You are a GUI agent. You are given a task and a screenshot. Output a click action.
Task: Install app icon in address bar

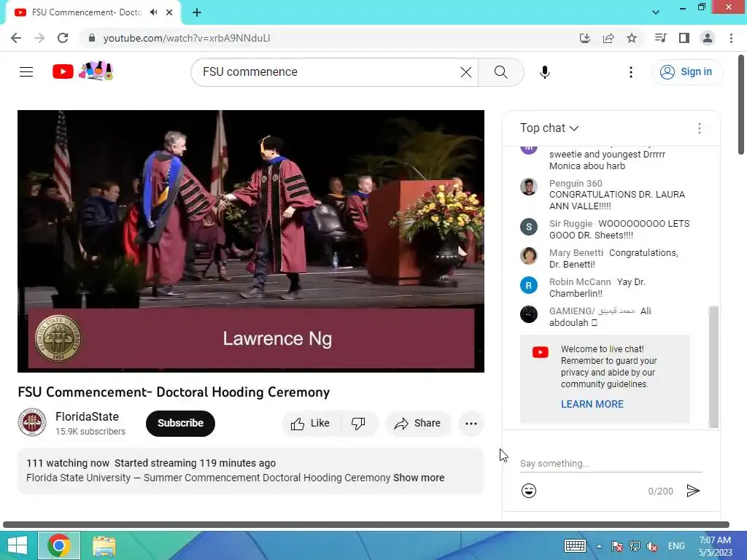(585, 38)
